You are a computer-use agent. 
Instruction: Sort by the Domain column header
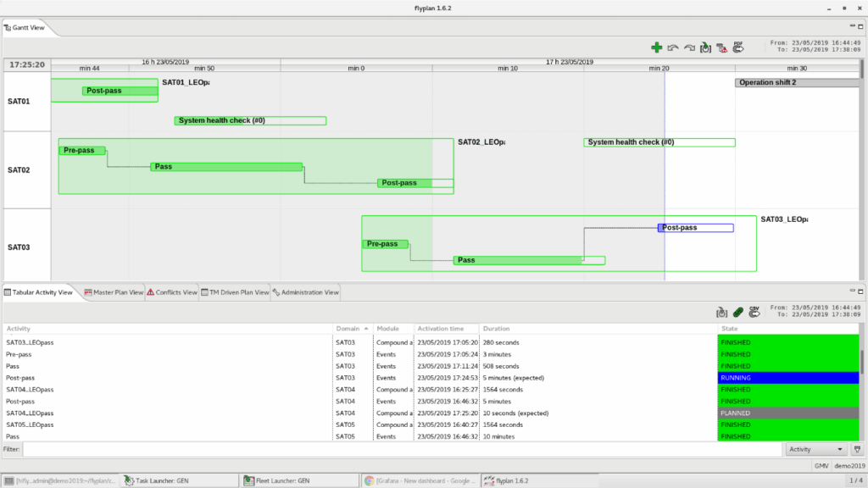coord(352,329)
